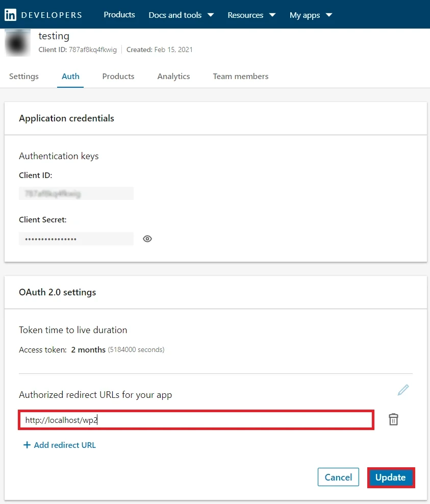Reveal the Client Secret with the eye icon
Screen dimensions: 430x504
147,238
